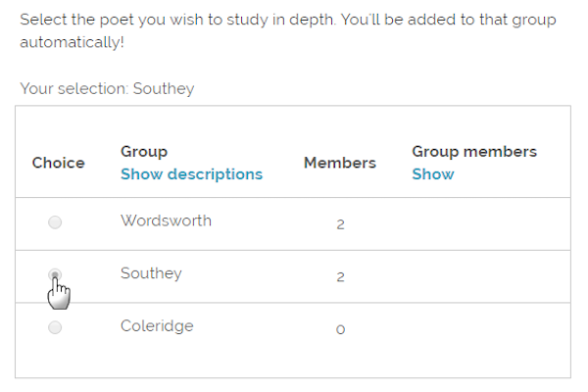Click the Group column header
This screenshot has width=588, height=392.
click(144, 152)
